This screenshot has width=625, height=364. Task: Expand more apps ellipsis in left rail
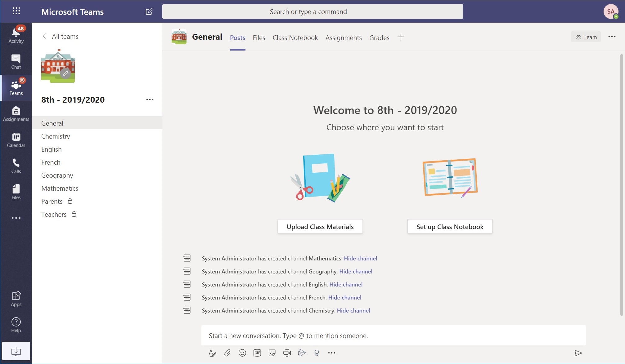[x=16, y=218]
